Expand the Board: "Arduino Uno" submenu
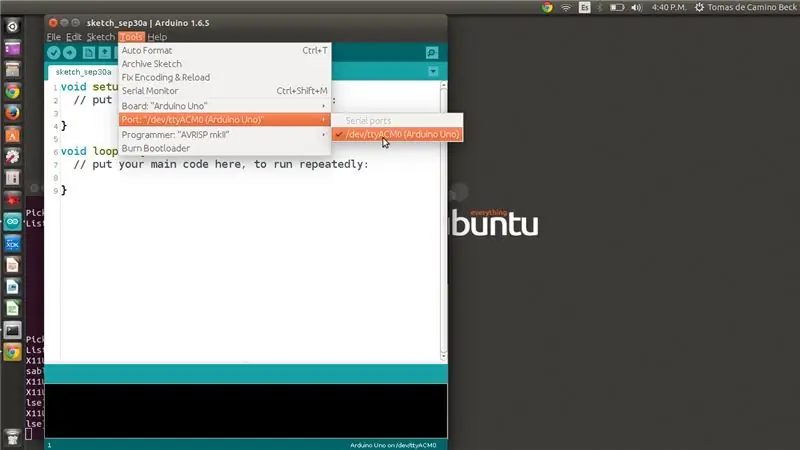Screen dimensions: 800x450 [224, 106]
